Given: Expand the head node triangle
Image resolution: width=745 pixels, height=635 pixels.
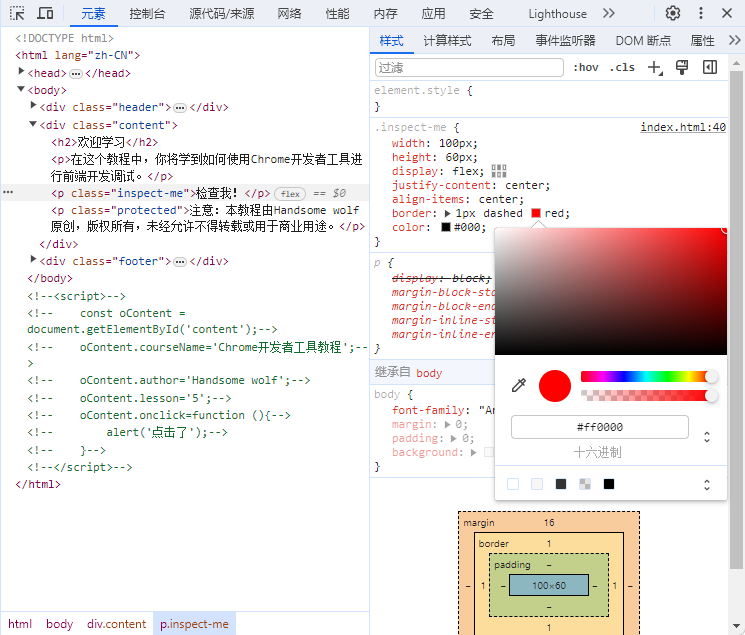Looking at the screenshot, I should (21, 71).
